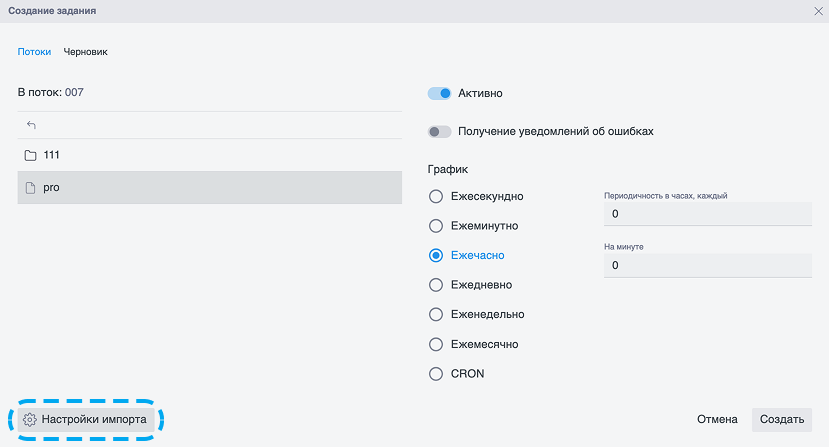Click the Периодичность в часах input field
829x447 pixels.
tap(708, 214)
